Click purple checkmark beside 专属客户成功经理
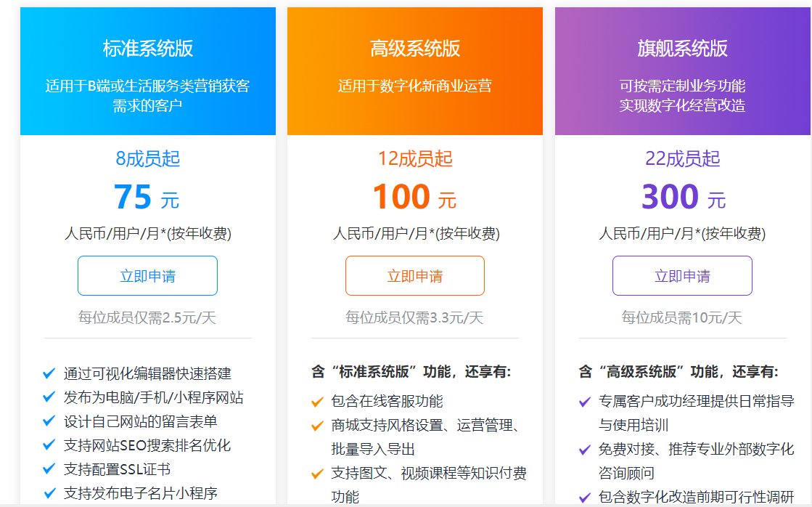812x507 pixels. (585, 402)
